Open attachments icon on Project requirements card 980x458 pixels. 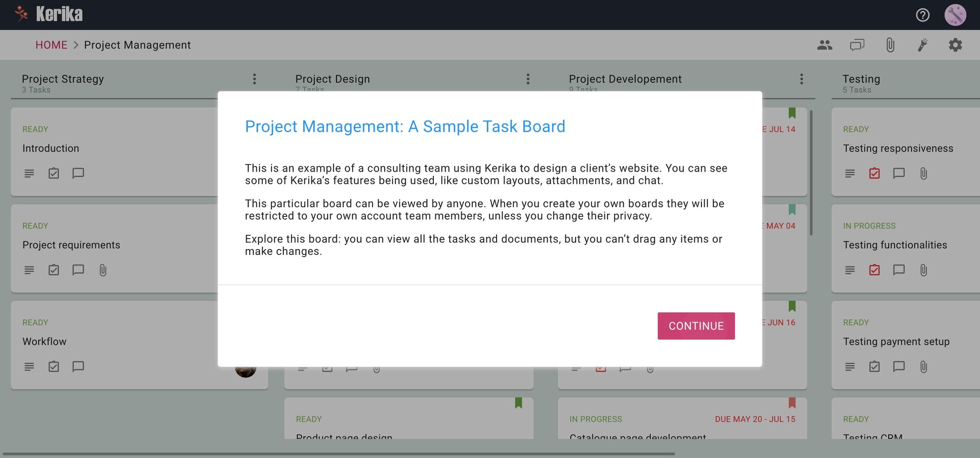(x=103, y=270)
